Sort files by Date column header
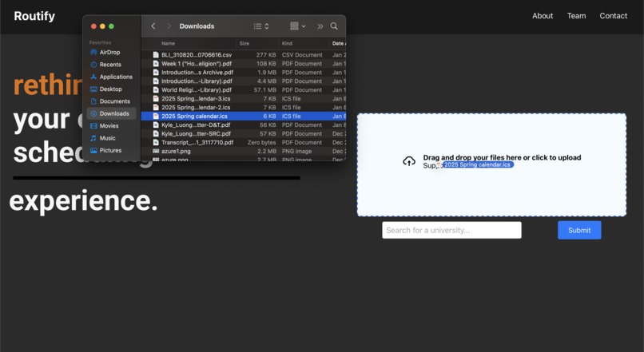Viewport: 644px width, 352px height. 339,43
